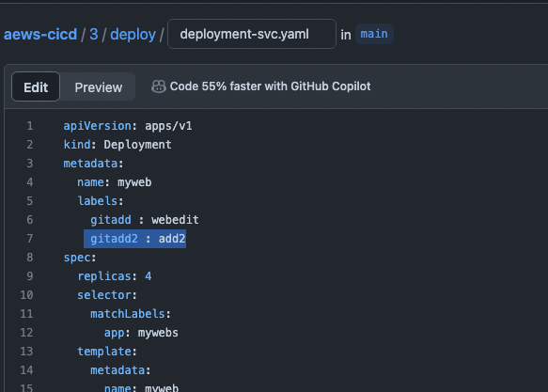Click the 'selector:' code line
Image resolution: width=548 pixels, height=392 pixels.
107,295
